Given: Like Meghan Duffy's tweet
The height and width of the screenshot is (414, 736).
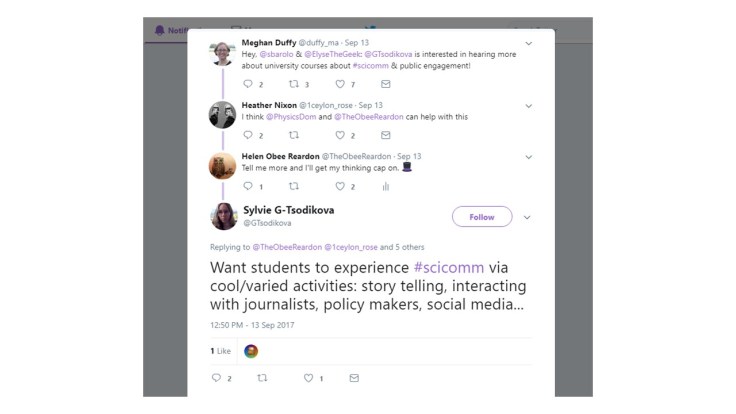Looking at the screenshot, I should point(340,84).
